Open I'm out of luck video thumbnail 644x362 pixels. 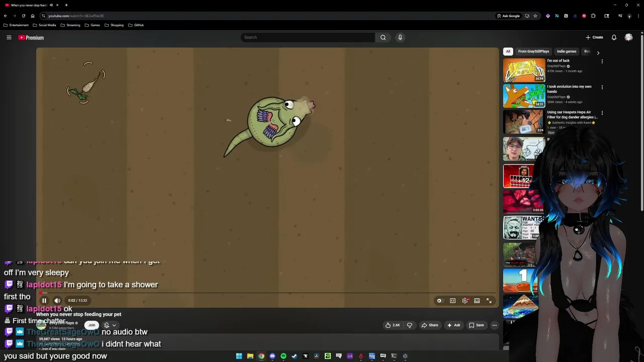coord(524,70)
